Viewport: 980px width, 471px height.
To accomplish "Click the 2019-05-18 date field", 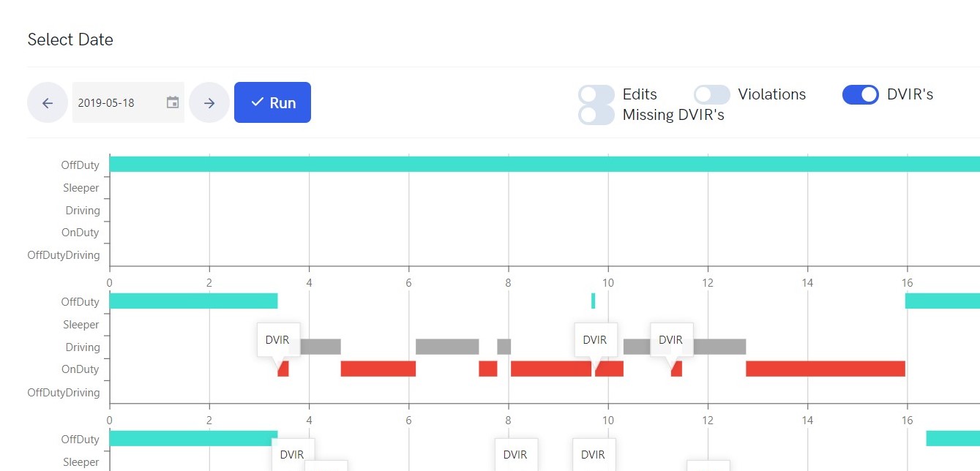I will pyautogui.click(x=128, y=102).
